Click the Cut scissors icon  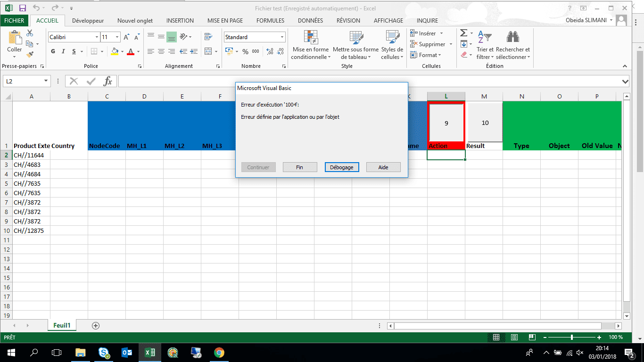pos(30,33)
